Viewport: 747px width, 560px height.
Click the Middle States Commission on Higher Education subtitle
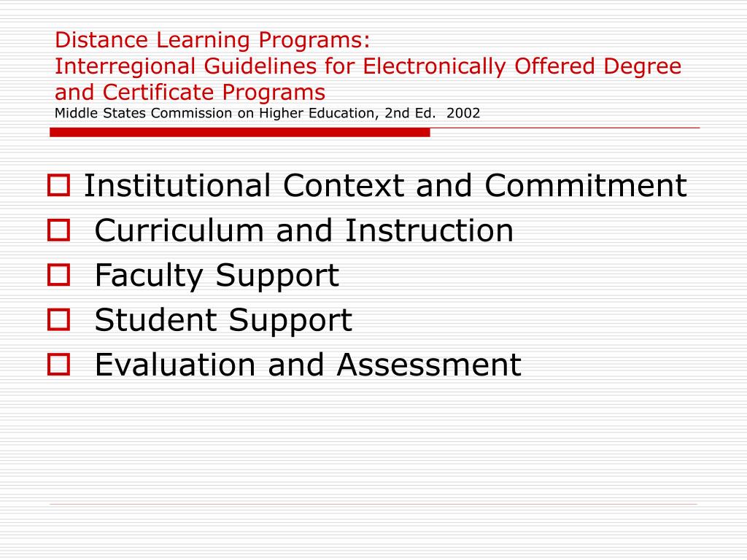tap(267, 113)
